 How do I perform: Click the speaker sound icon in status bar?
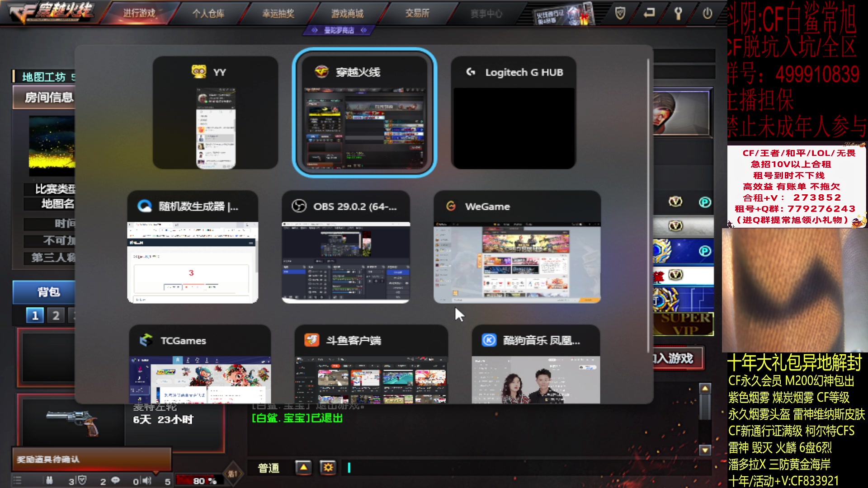147,480
